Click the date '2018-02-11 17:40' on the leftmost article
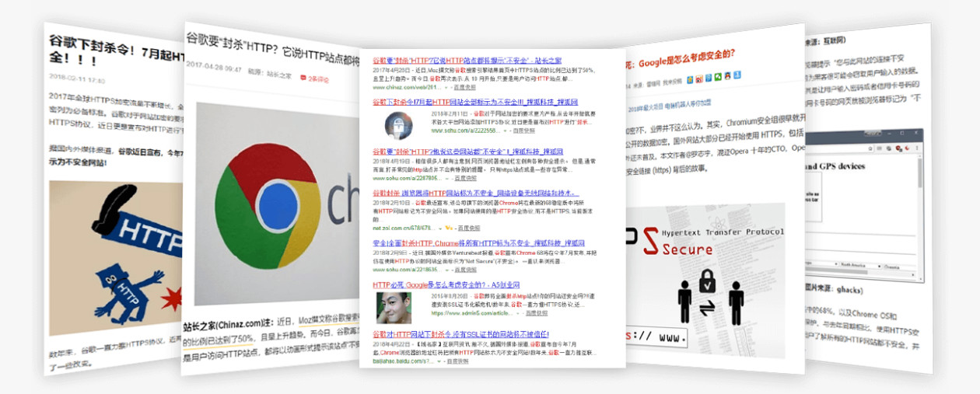The width and height of the screenshot is (980, 394). pos(78,80)
